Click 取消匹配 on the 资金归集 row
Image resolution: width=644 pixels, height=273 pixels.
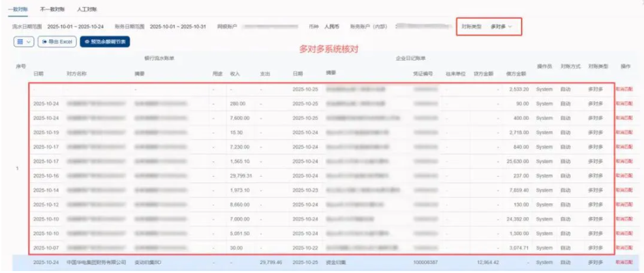coord(624,262)
